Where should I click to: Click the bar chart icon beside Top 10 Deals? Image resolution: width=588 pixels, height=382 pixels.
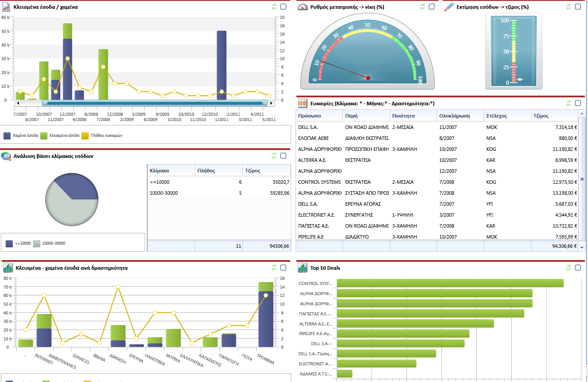pos(303,268)
